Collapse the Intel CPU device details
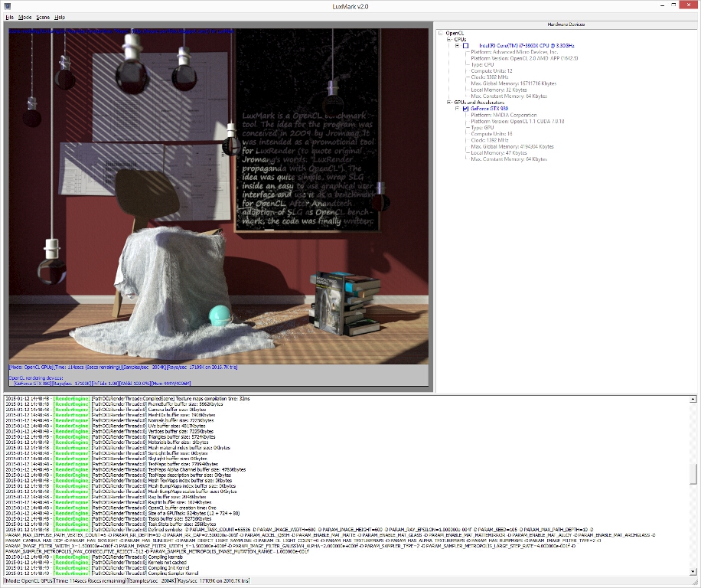 click(456, 44)
